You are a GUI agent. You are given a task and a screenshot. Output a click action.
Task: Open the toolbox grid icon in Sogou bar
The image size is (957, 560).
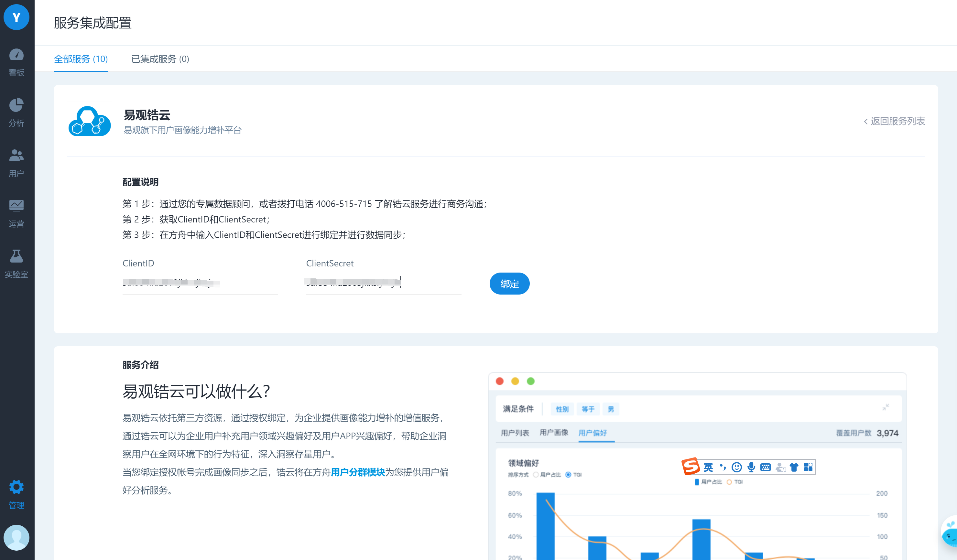click(x=808, y=467)
